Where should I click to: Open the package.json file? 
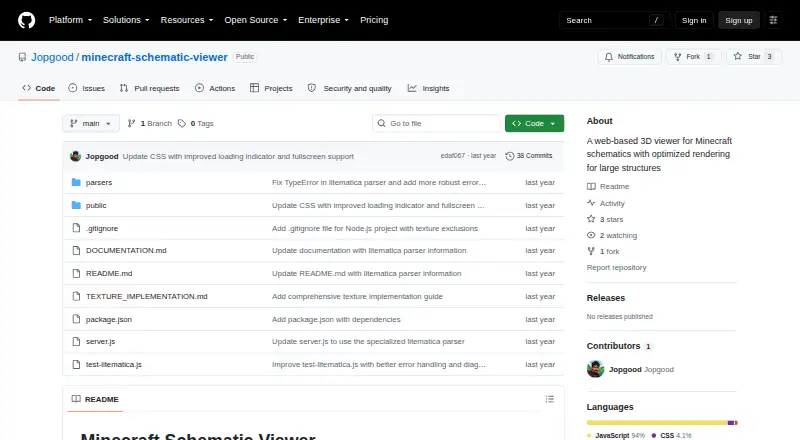109,320
